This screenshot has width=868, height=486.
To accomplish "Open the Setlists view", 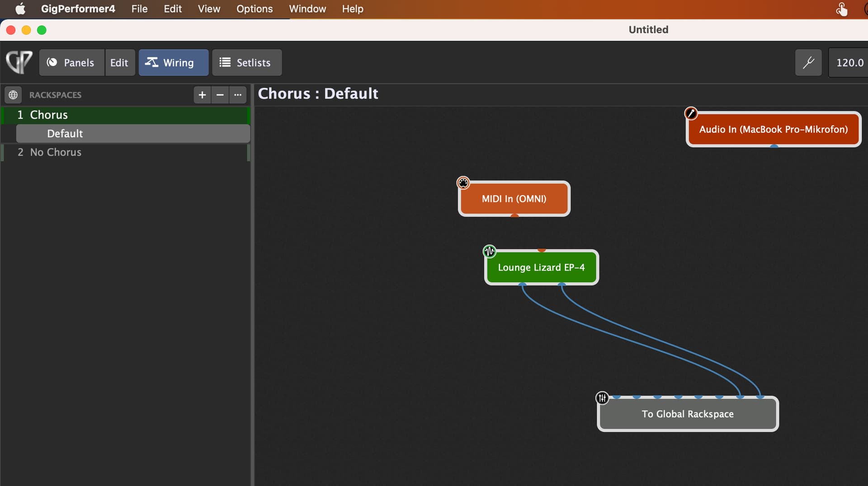I will (x=247, y=63).
